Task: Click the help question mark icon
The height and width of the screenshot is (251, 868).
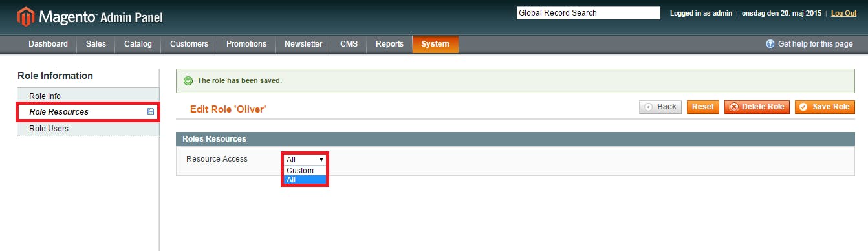Action: (770, 44)
